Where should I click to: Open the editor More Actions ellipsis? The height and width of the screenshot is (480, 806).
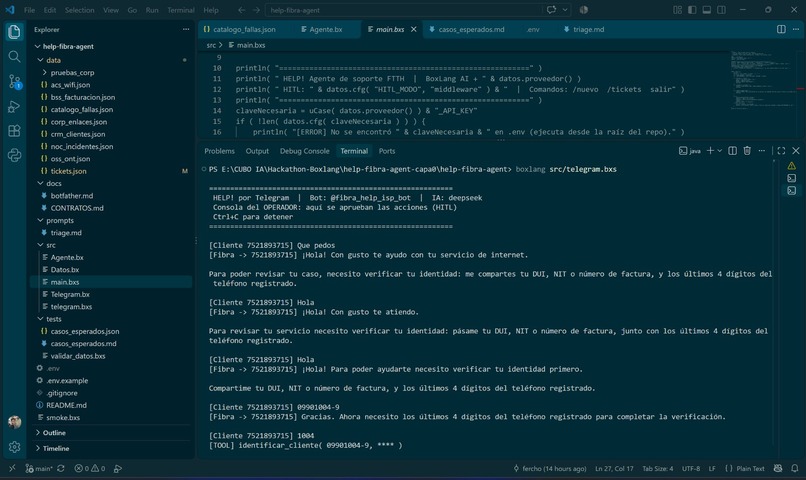(795, 29)
